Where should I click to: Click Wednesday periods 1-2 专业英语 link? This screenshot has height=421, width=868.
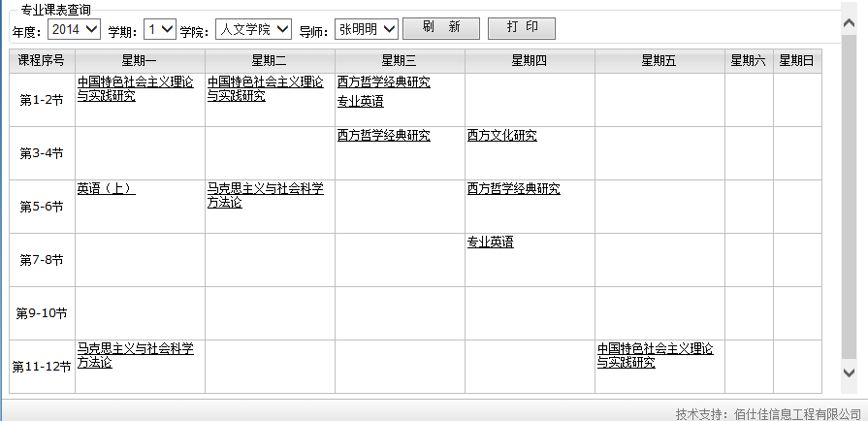[360, 101]
